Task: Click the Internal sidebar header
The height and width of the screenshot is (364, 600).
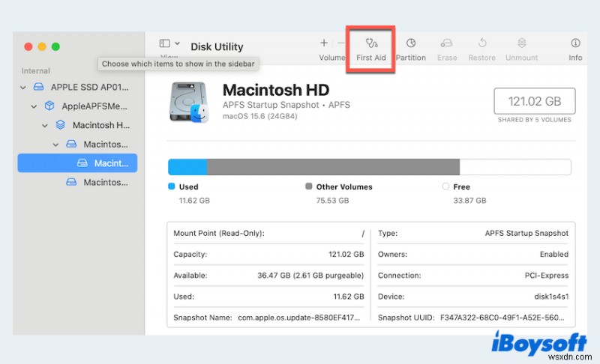Action: (35, 71)
